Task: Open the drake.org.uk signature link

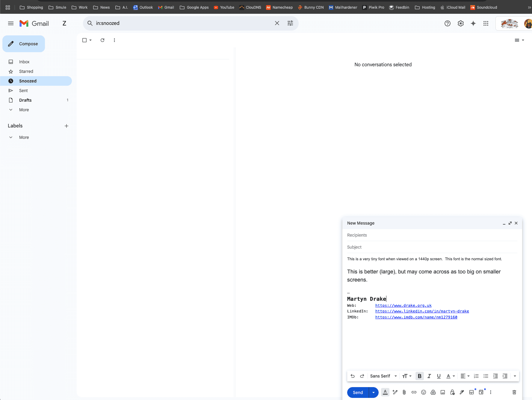Action: 403,306
